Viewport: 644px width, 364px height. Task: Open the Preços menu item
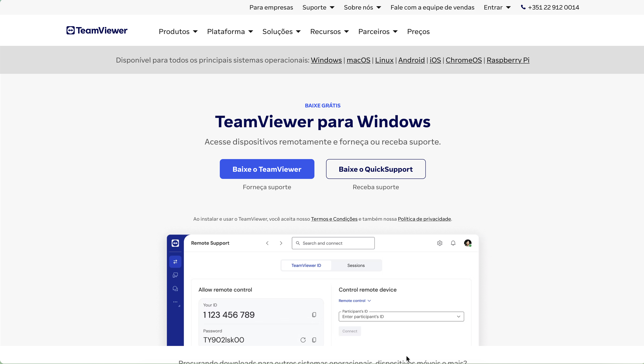[x=418, y=31]
